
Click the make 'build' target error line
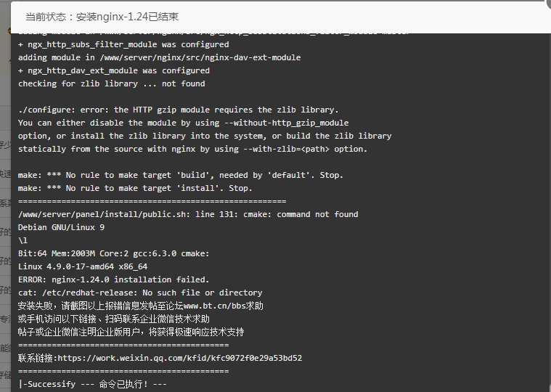tap(181, 175)
